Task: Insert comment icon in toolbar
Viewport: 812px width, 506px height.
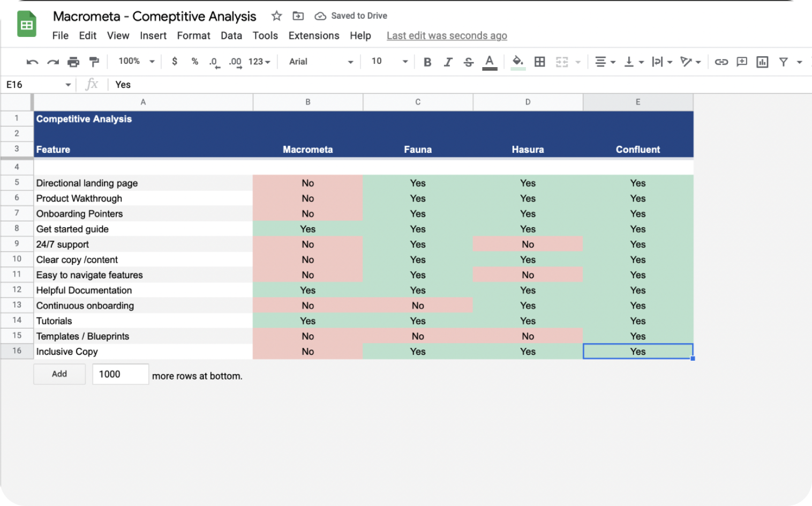Action: point(742,62)
